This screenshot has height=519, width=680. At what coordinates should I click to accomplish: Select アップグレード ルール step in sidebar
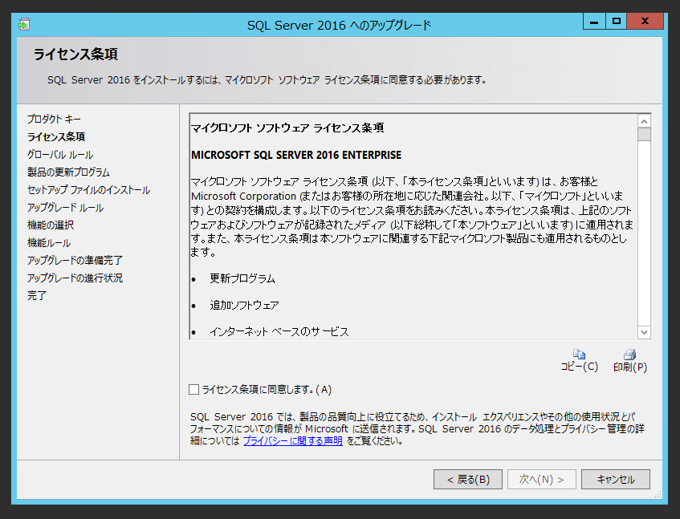[65, 207]
